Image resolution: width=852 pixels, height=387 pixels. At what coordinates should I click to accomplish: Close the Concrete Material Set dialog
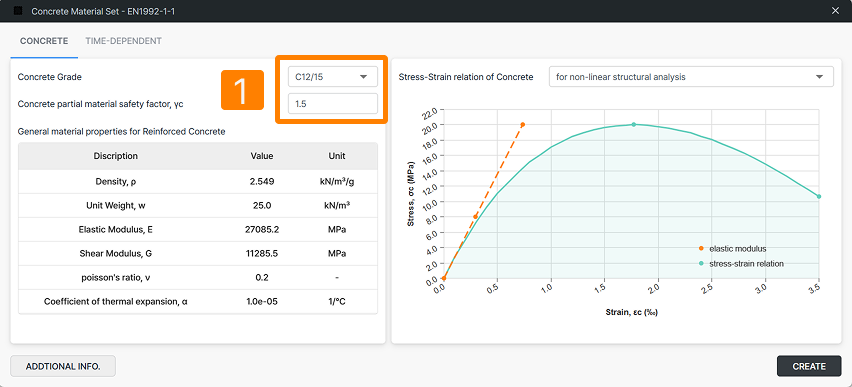pyautogui.click(x=835, y=10)
